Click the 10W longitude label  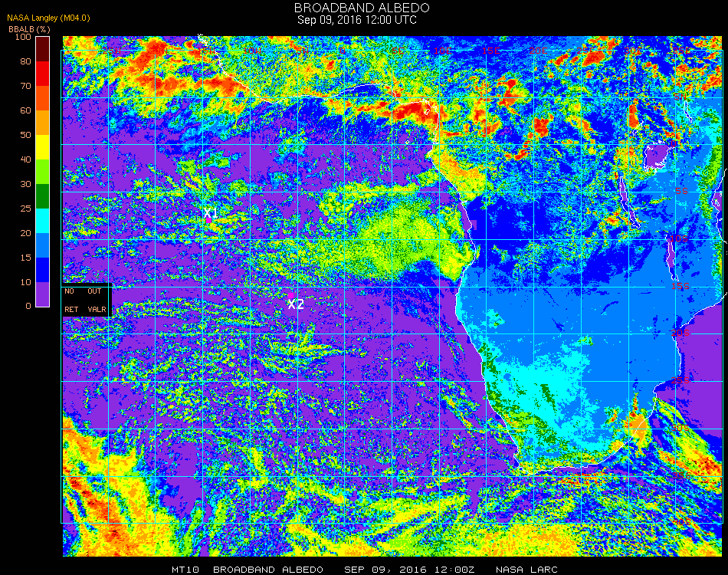click(252, 51)
